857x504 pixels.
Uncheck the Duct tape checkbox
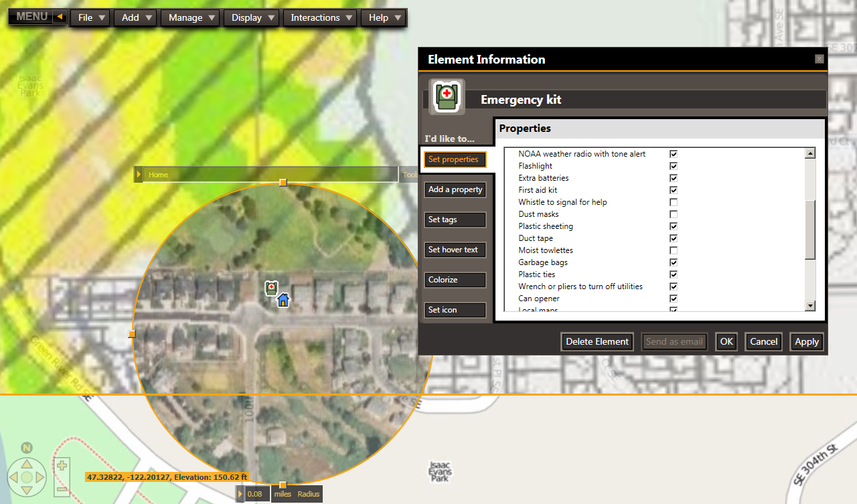pyautogui.click(x=674, y=238)
